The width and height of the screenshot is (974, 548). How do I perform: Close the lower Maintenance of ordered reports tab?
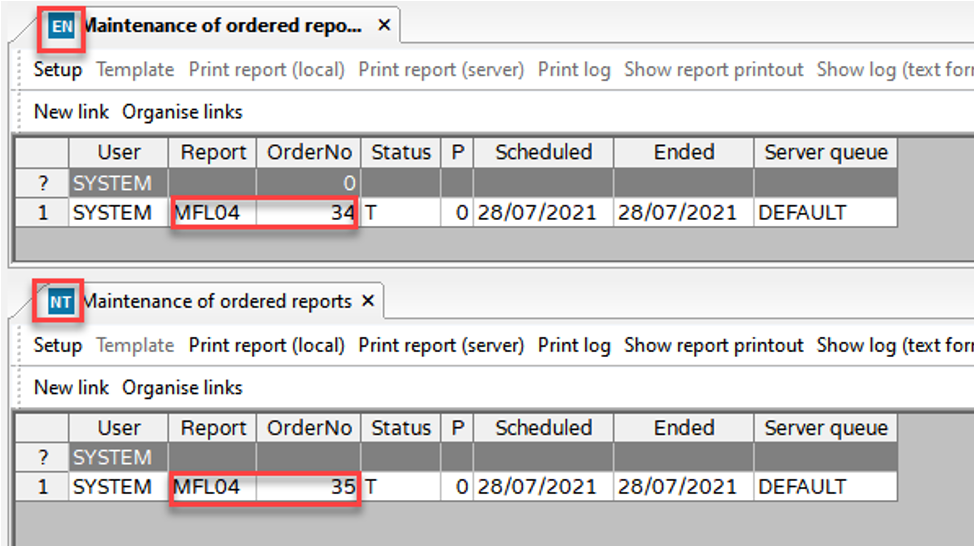click(368, 301)
